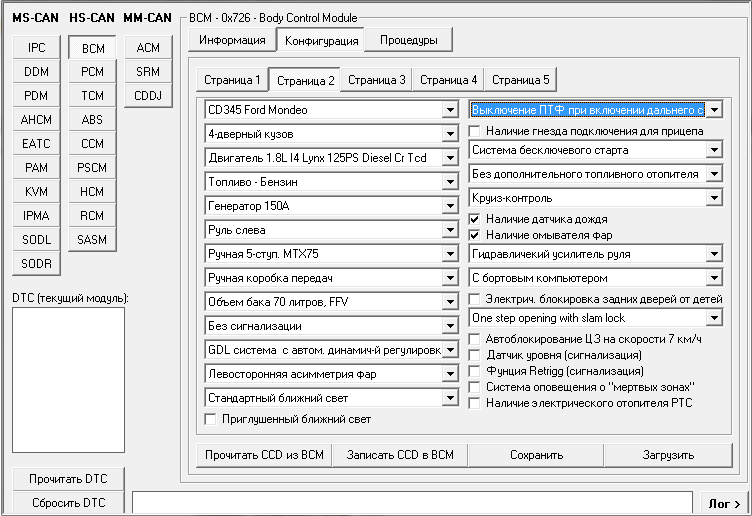The height and width of the screenshot is (516, 752).
Task: Expand the Лог panel button
Action: (x=724, y=504)
